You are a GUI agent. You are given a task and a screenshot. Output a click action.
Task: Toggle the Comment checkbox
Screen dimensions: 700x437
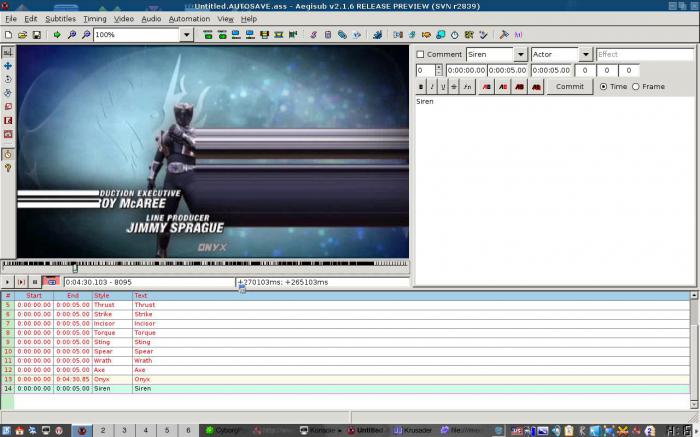pyautogui.click(x=420, y=54)
